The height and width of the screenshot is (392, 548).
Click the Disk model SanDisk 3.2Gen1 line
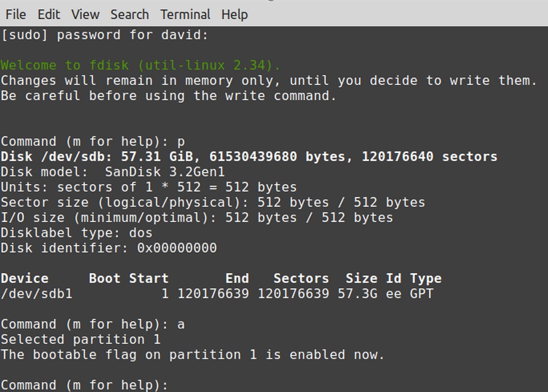tap(112, 172)
